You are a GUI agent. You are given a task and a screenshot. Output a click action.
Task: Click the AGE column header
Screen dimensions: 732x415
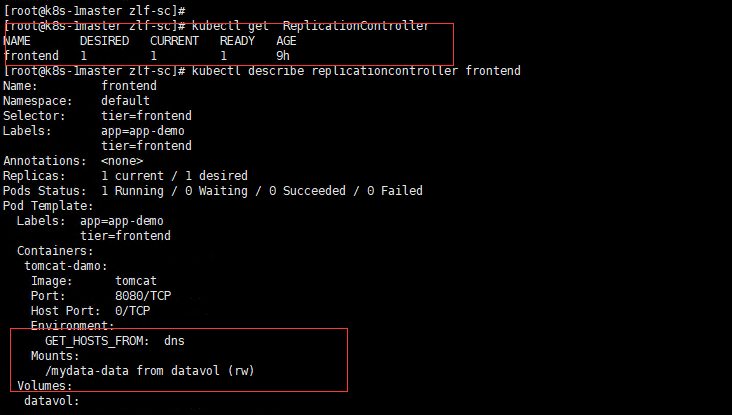pyautogui.click(x=286, y=40)
